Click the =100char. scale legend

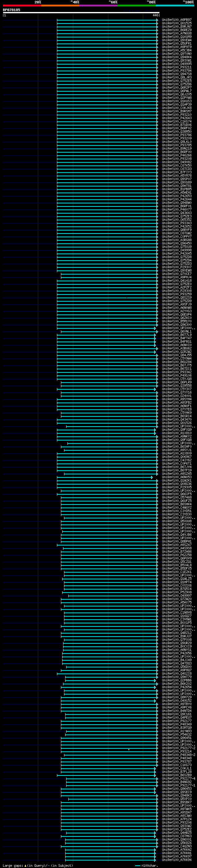click(146, 865)
